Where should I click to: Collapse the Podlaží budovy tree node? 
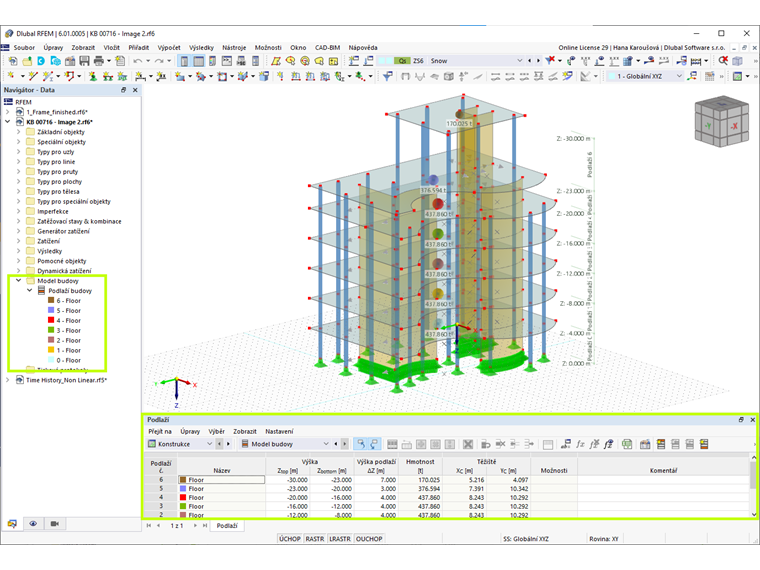pos(30,291)
